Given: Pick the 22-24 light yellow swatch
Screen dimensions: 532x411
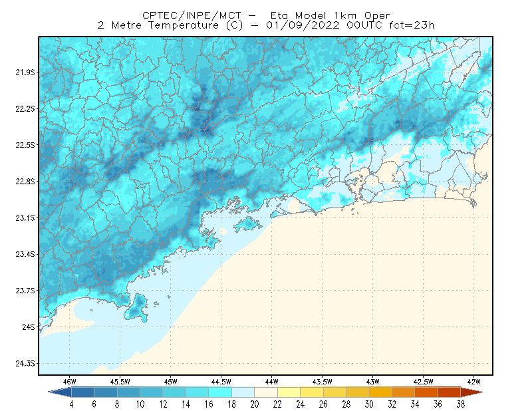Looking at the screenshot, I should [x=289, y=392].
